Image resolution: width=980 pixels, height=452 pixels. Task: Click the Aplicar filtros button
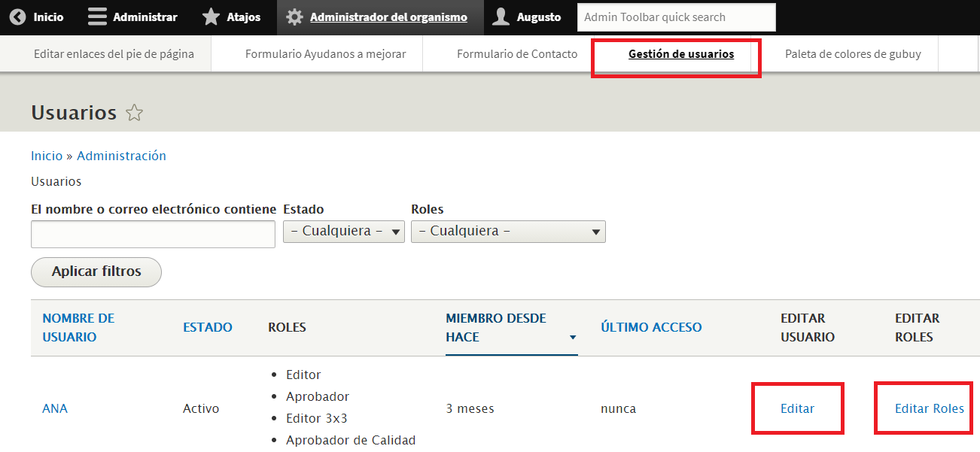(96, 272)
